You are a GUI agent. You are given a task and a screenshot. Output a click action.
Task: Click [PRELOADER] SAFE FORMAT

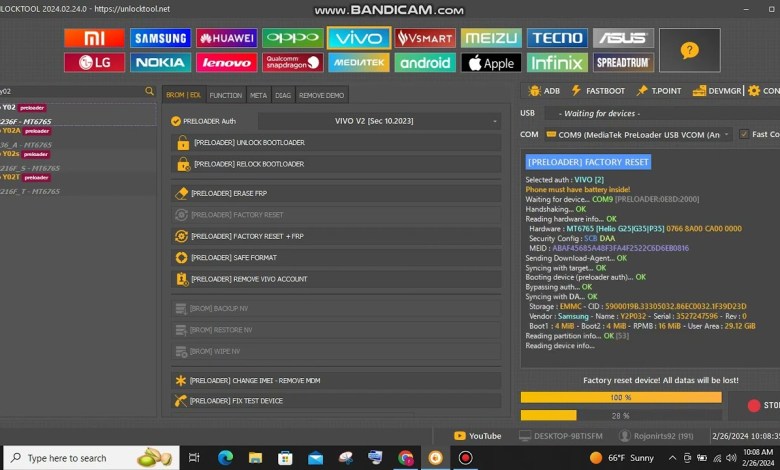[x=336, y=258]
